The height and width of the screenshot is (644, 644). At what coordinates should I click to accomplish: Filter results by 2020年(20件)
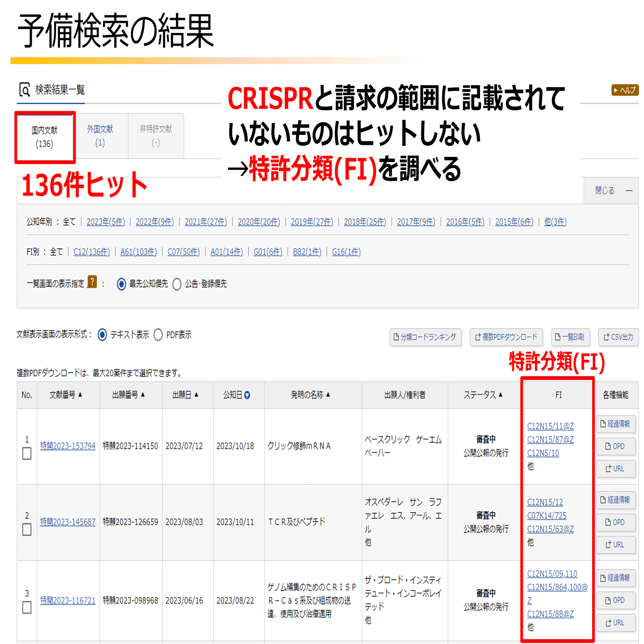pyautogui.click(x=259, y=222)
